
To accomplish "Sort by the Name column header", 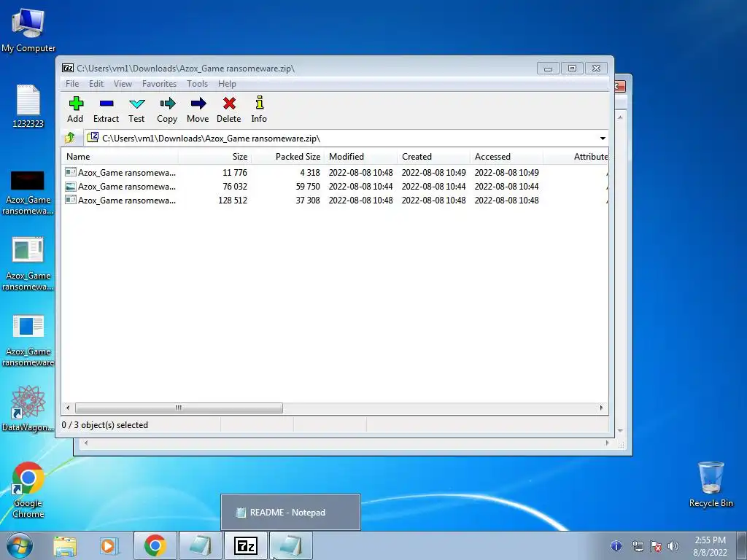I will click(120, 157).
